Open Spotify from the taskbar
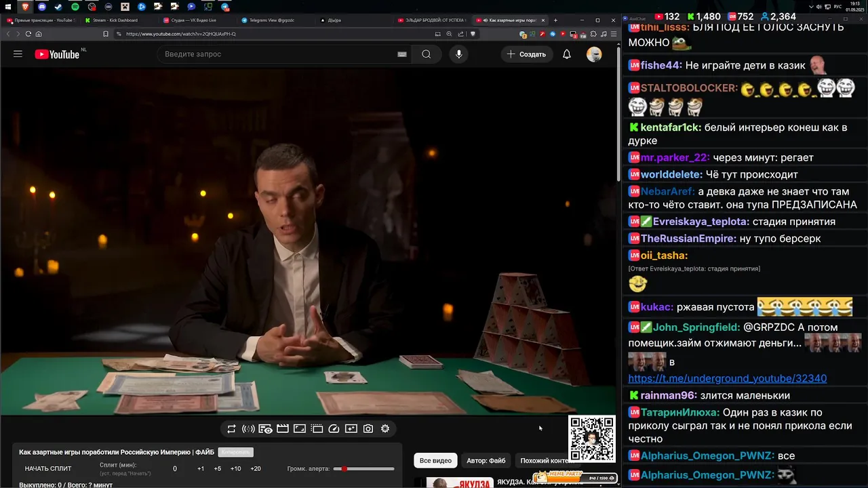The image size is (868, 488). tap(75, 7)
